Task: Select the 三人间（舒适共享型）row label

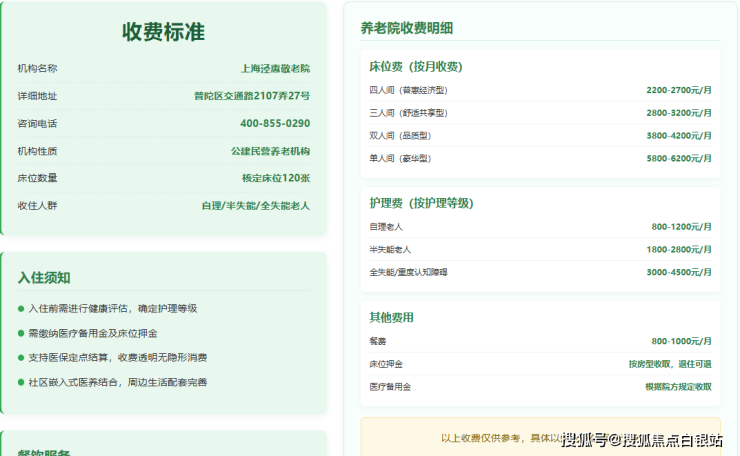Action: (408, 113)
